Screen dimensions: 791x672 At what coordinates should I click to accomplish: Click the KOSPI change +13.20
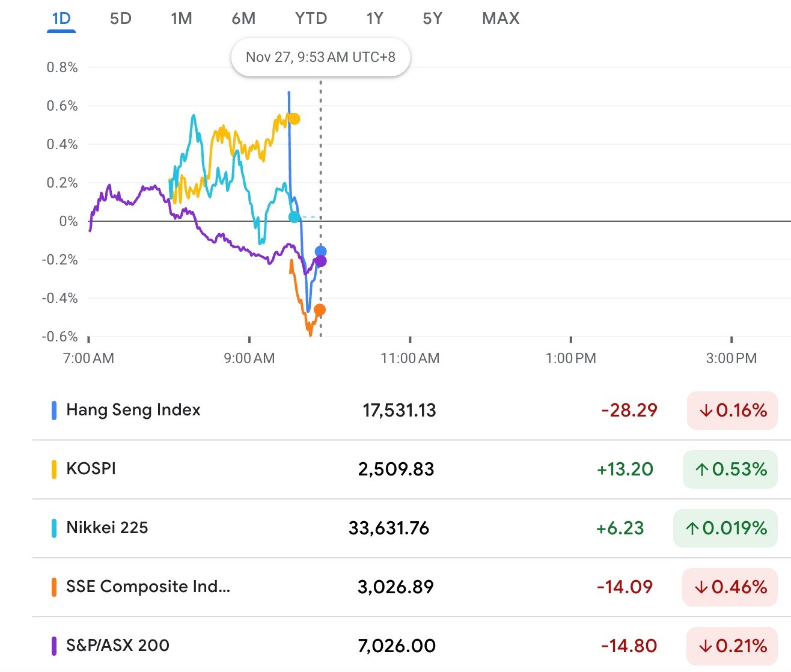pyautogui.click(x=625, y=469)
